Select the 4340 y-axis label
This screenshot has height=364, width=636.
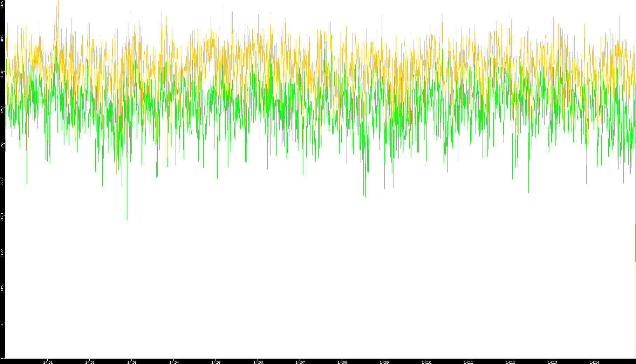tap(2, 74)
